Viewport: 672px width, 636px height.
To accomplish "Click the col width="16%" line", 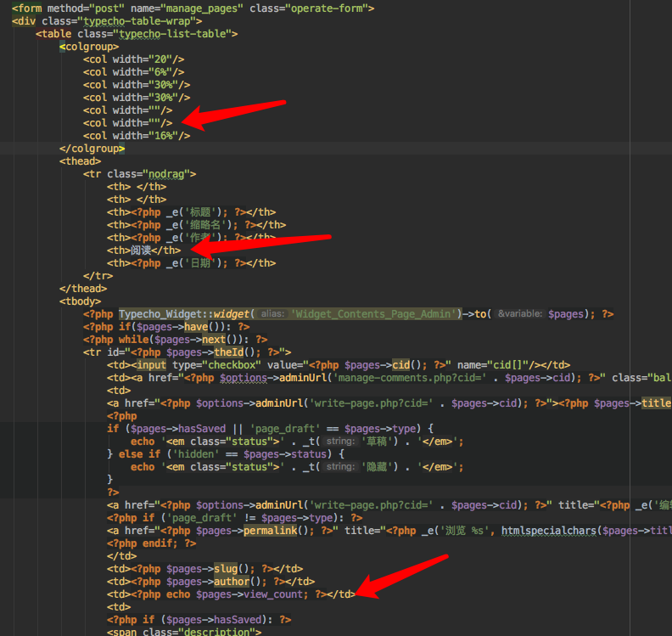I will tap(136, 136).
